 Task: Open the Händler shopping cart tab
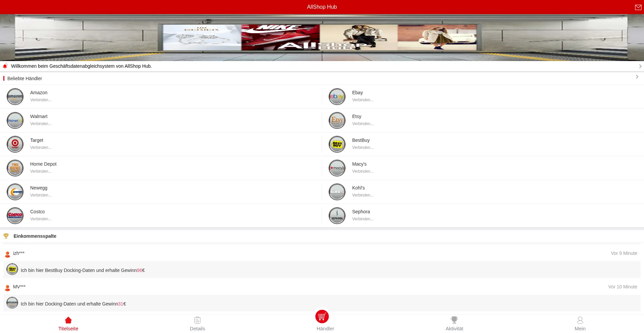click(x=325, y=321)
